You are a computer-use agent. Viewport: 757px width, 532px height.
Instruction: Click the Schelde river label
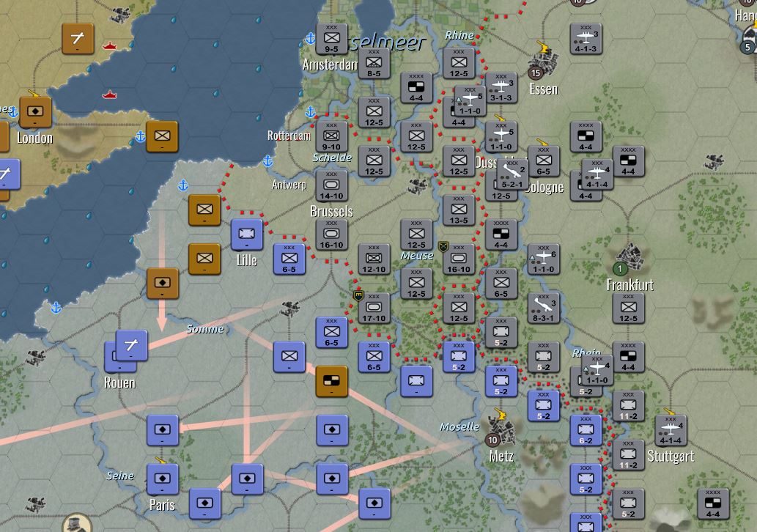coord(332,158)
